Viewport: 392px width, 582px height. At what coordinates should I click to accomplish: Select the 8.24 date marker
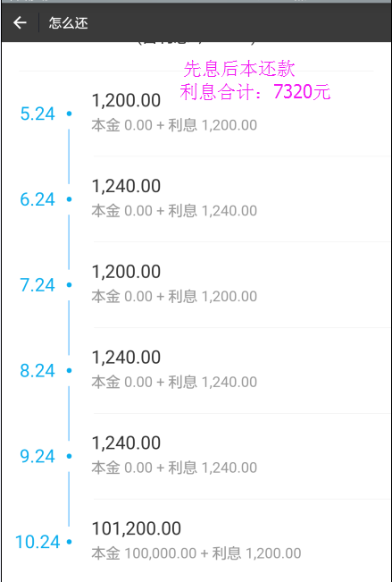coord(38,371)
